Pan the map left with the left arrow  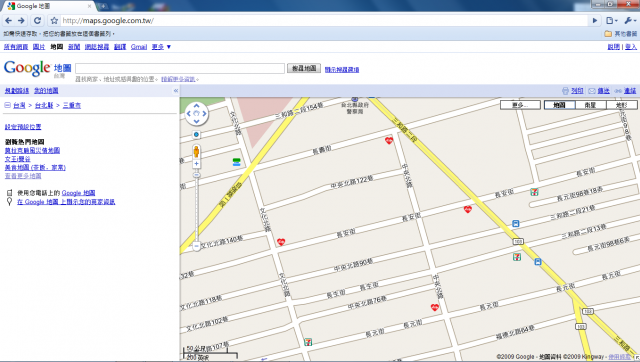(189, 113)
